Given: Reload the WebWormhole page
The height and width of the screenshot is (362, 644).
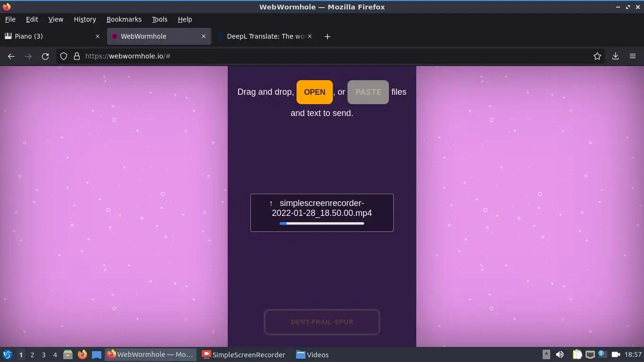Looking at the screenshot, I should (x=45, y=56).
